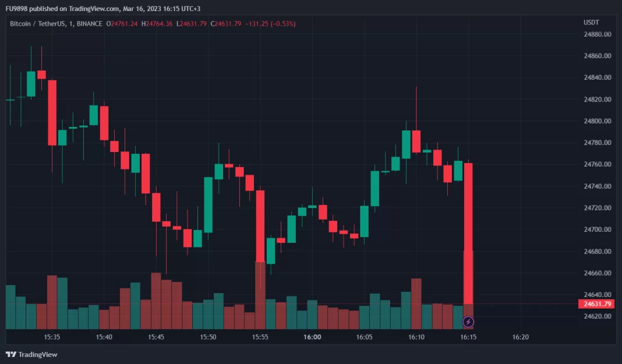Click the 24700.00 price scale label
The height and width of the screenshot is (364, 622).
(x=598, y=229)
